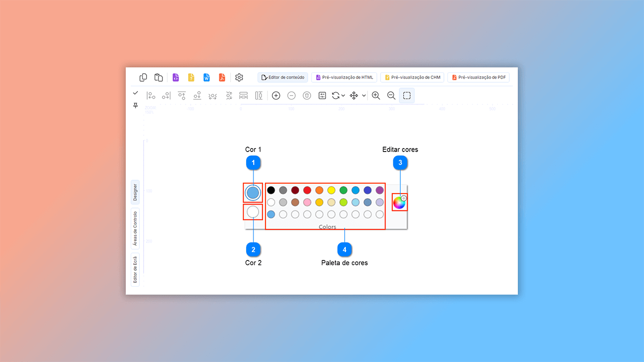Click the zoom out magnifier icon

(391, 95)
